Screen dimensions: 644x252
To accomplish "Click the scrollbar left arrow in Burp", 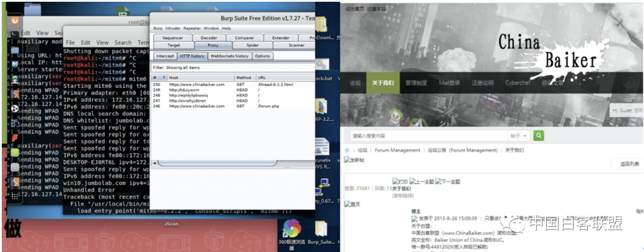I will pos(155,163).
